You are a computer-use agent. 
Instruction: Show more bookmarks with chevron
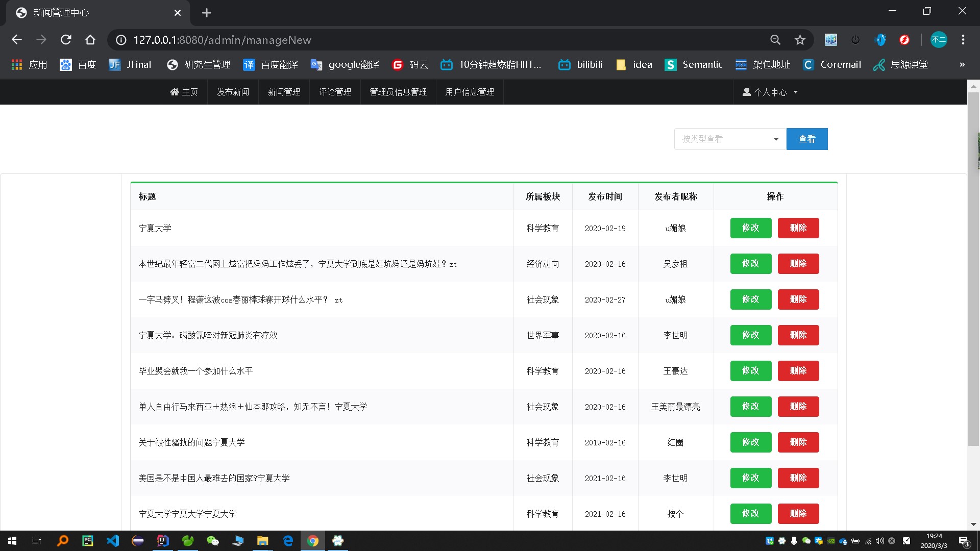[x=962, y=65]
